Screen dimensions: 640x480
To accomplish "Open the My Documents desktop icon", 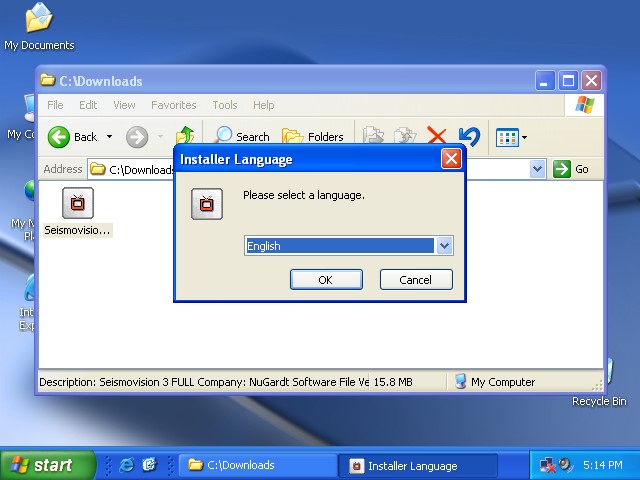I will click(39, 27).
